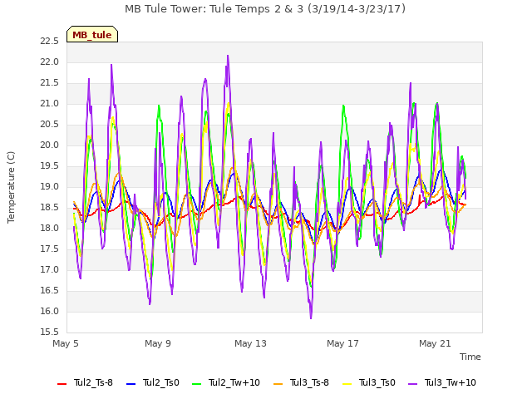Click the 18.5 y-axis tick label
Screen dimensions: 532x399
[50, 207]
